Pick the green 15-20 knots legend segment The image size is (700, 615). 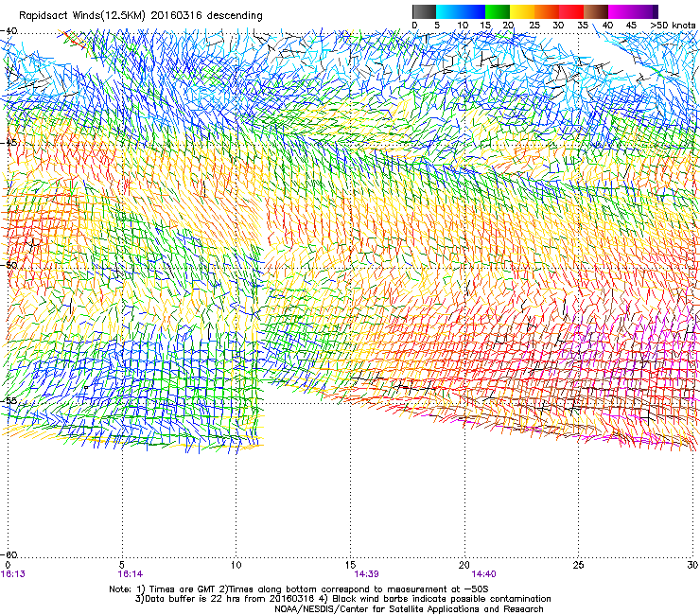[498, 11]
